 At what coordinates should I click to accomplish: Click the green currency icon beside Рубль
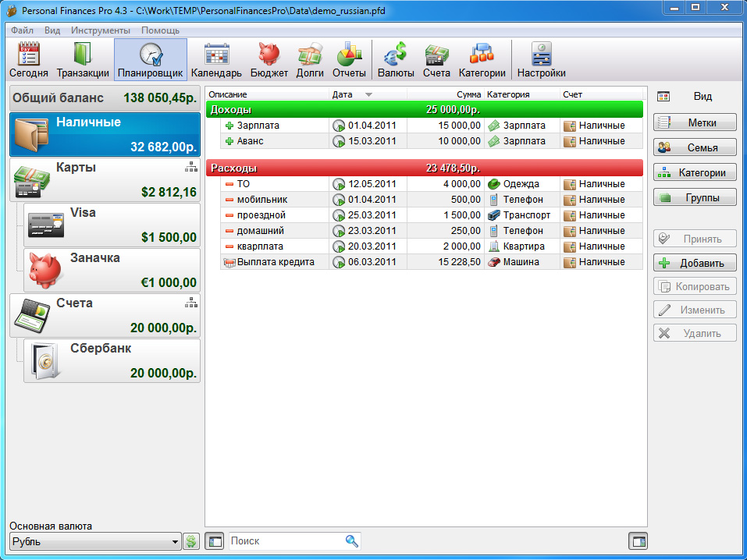pyautogui.click(x=191, y=541)
